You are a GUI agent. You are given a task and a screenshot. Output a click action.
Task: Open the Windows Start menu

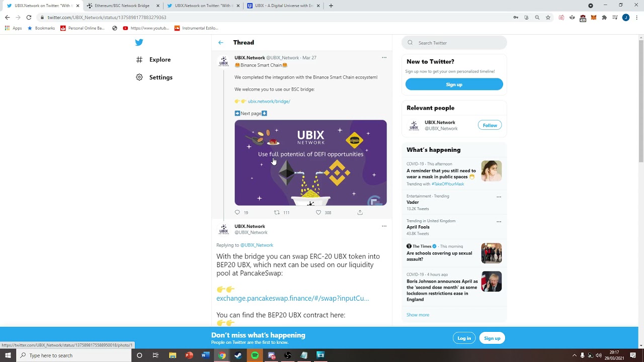pyautogui.click(x=8, y=355)
